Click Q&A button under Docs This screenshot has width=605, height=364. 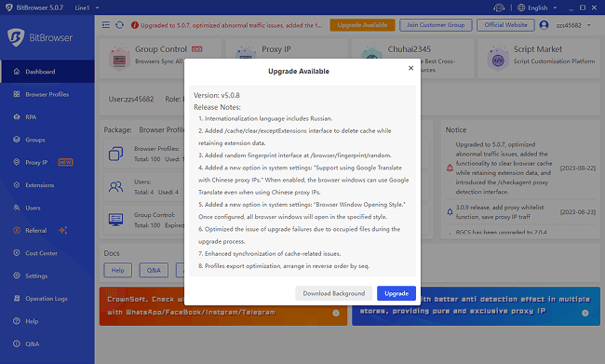coord(154,270)
